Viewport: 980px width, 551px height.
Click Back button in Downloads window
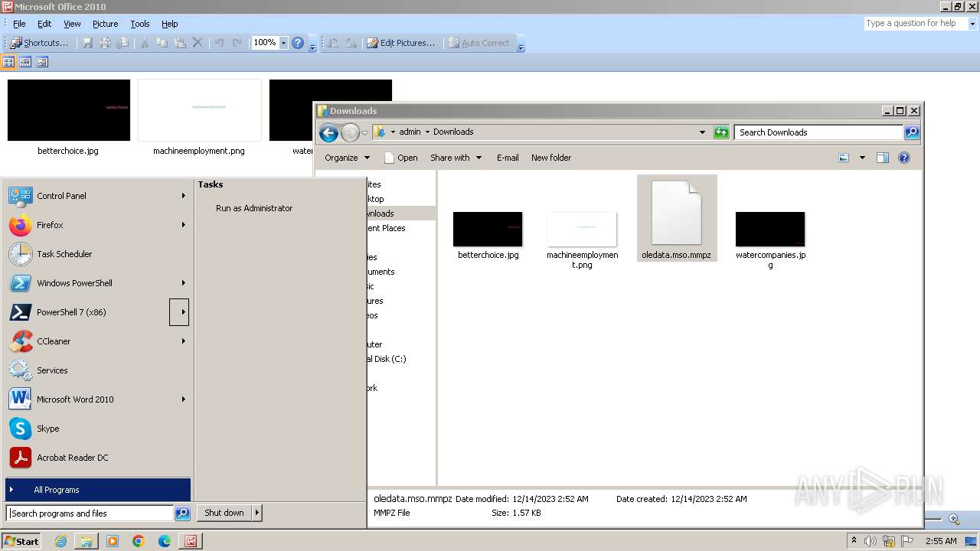click(328, 132)
